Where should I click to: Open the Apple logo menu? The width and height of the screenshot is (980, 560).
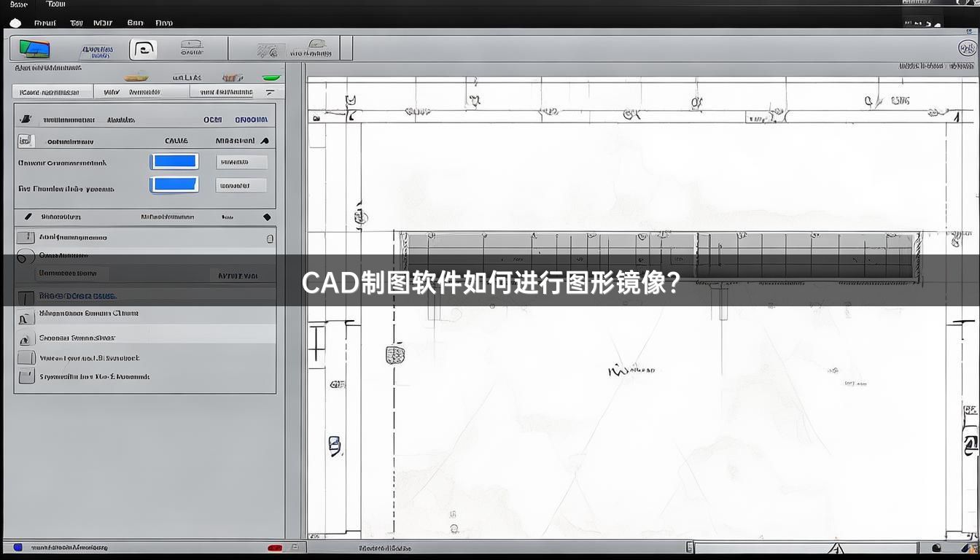coord(15,23)
